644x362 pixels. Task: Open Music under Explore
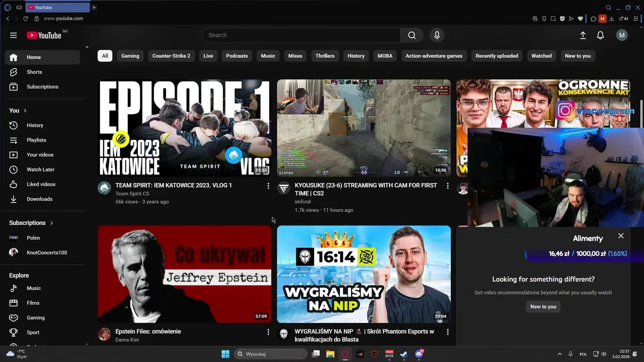42,288
